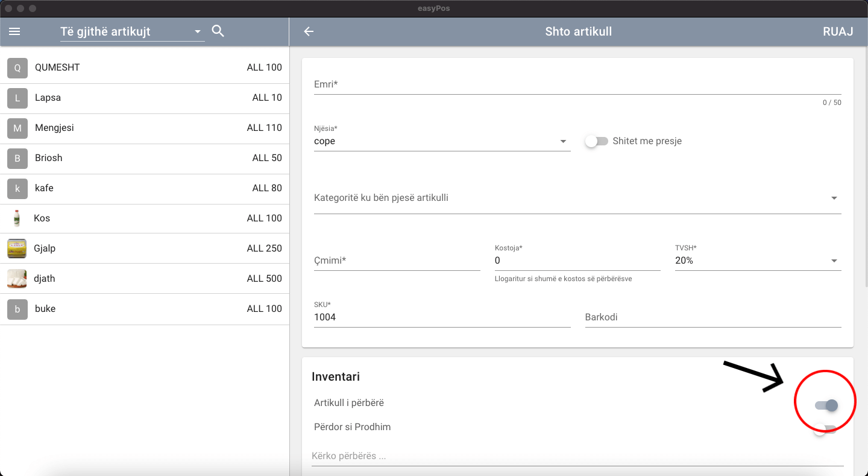Disable the Artikull i përbërë switch

[x=826, y=405]
